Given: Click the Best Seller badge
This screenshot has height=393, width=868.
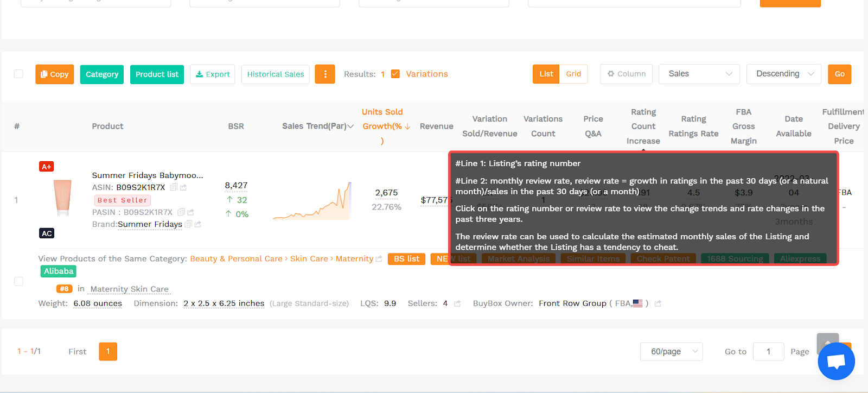Looking at the screenshot, I should click(123, 200).
